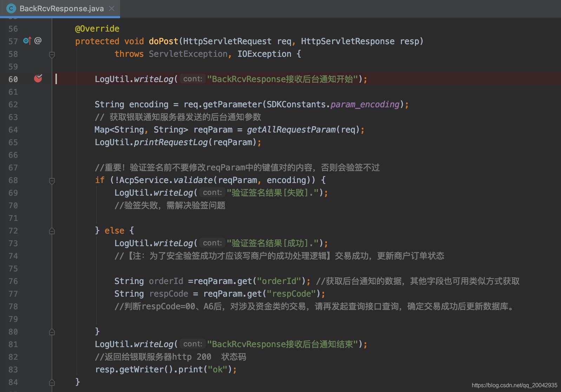Click the cont: parameter hint on line 81

click(x=193, y=344)
